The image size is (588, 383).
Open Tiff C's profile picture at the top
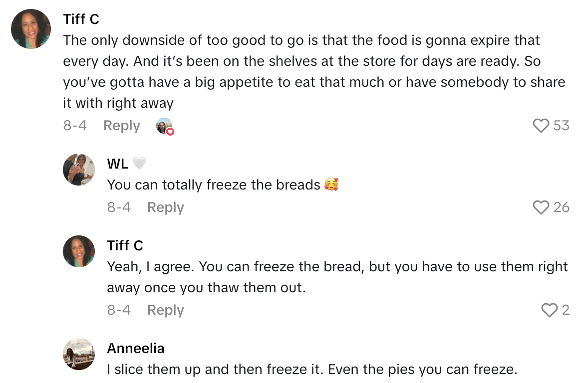coord(30,29)
